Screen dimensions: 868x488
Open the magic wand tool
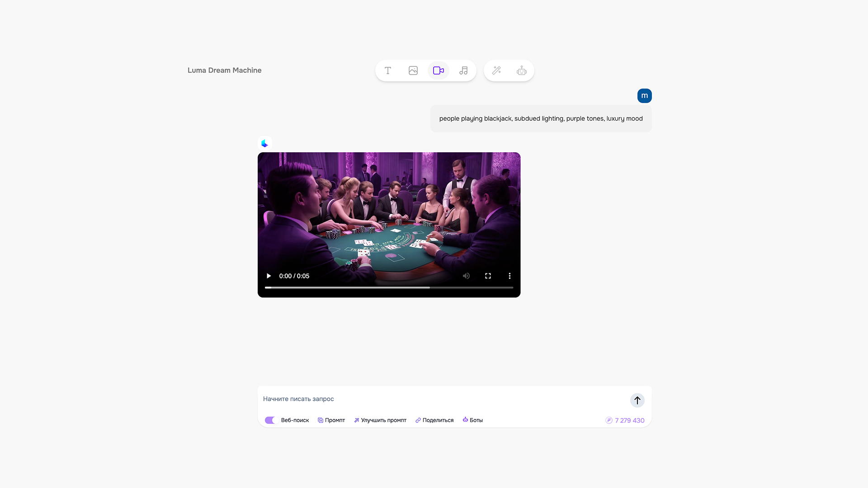click(496, 70)
